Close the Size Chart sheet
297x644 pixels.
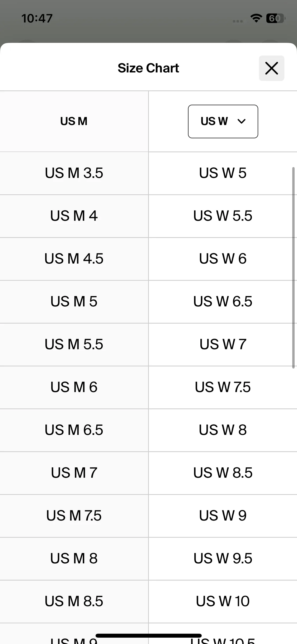pyautogui.click(x=271, y=68)
